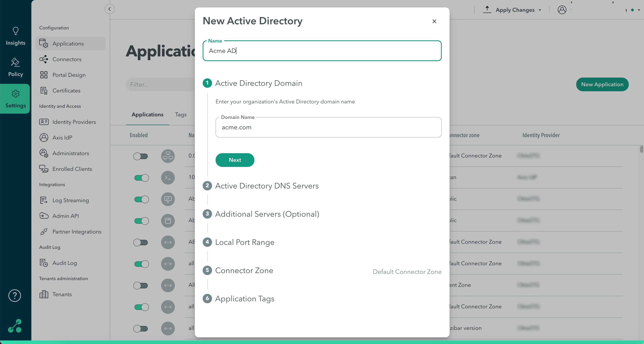The image size is (644, 344).
Task: Click the New Application button
Action: (602, 84)
